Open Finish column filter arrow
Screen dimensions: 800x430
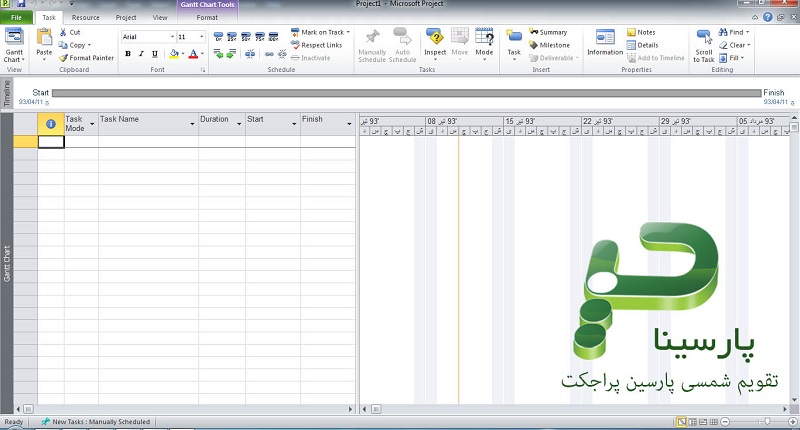click(349, 124)
